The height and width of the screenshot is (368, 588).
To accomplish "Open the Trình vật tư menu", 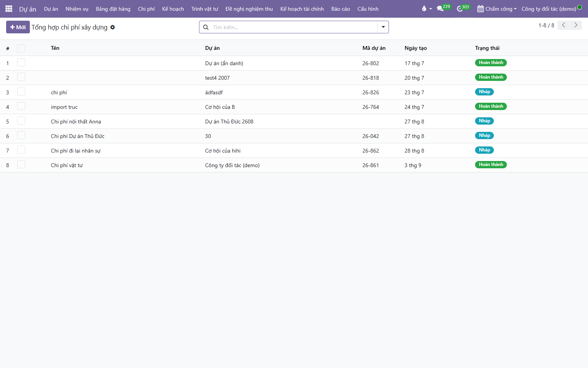I will (205, 9).
